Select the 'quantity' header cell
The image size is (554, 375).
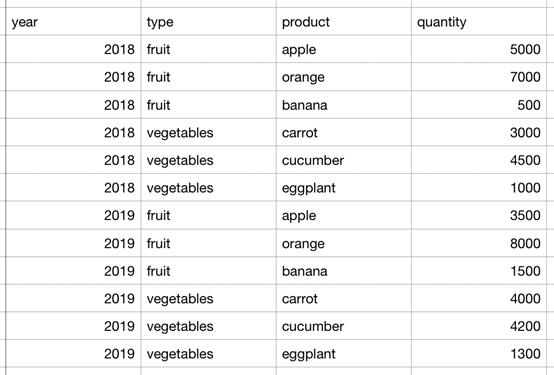pos(479,22)
